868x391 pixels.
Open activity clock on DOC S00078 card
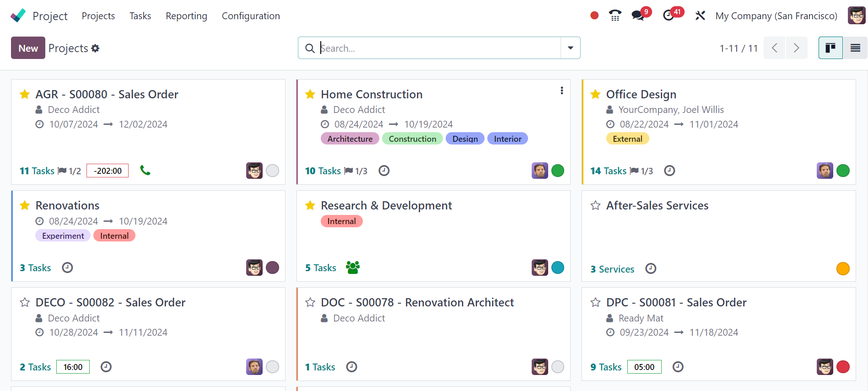pyautogui.click(x=351, y=367)
